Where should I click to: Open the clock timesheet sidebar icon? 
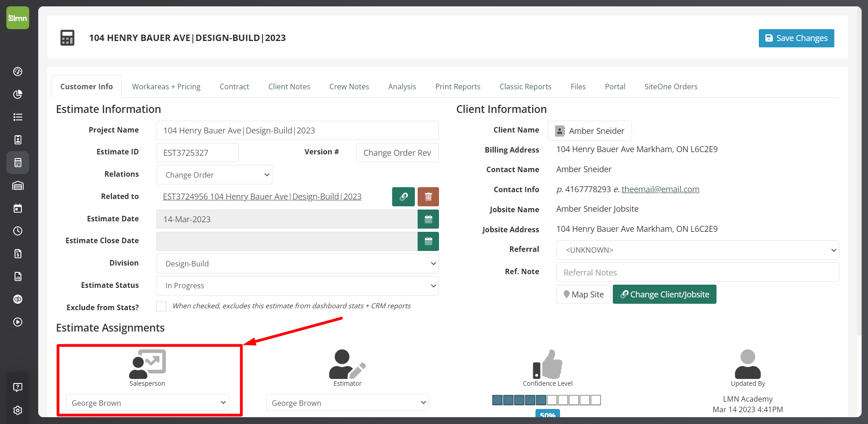[x=18, y=231]
